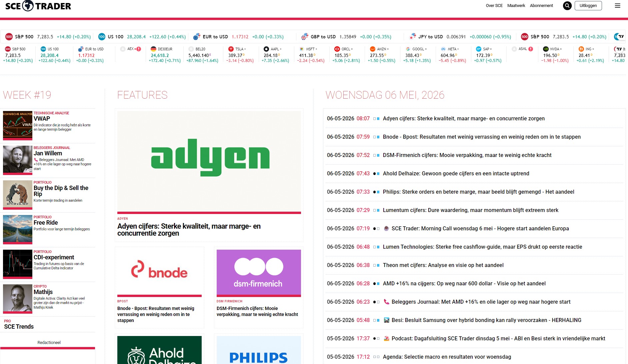The width and height of the screenshot is (628, 364).
Task: Click the Besi image icon in the 05:48 row
Action: coord(386,320)
